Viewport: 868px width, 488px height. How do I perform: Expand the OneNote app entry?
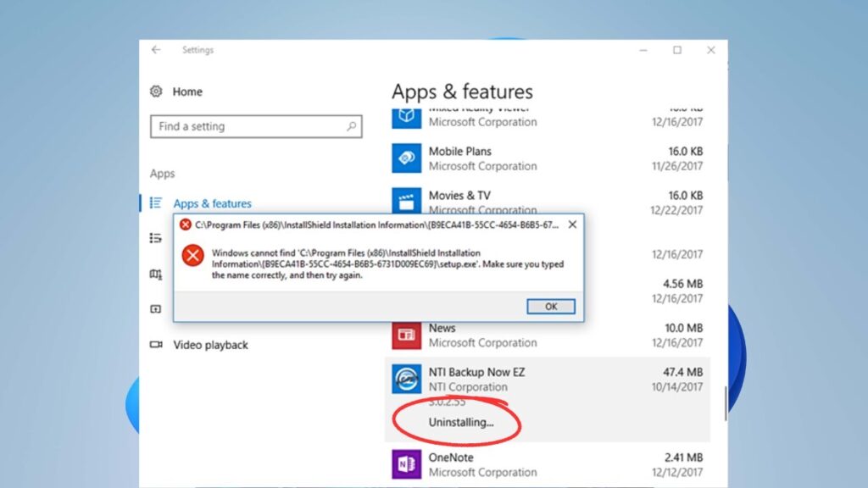click(509, 464)
